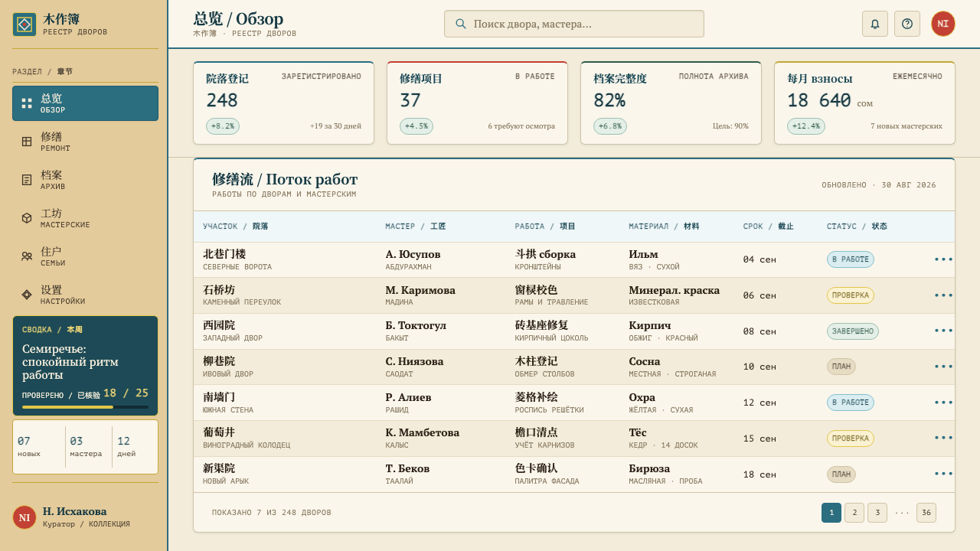Image resolution: width=980 pixels, height=551 pixels.
Task: Open row actions for 北巷门楼
Action: pos(943,259)
